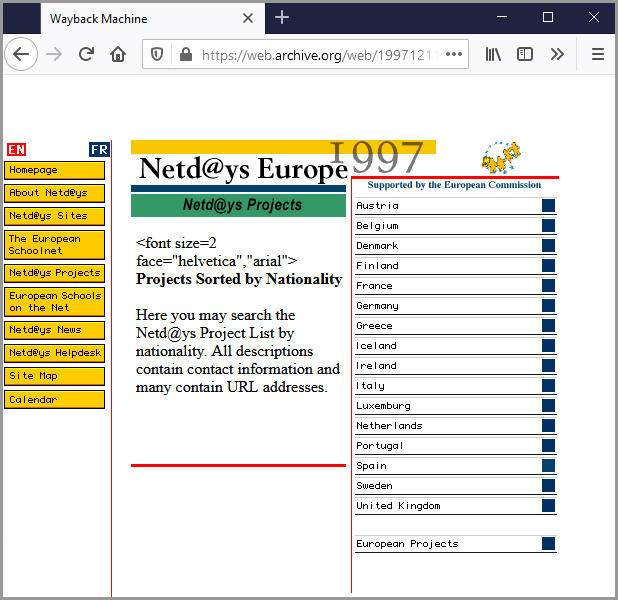Open the Austria projects link
The height and width of the screenshot is (600, 618).
(x=378, y=206)
